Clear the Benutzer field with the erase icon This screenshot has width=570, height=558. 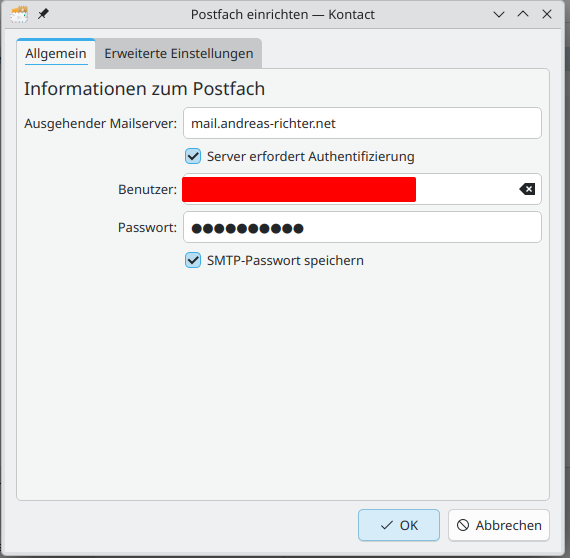click(527, 189)
